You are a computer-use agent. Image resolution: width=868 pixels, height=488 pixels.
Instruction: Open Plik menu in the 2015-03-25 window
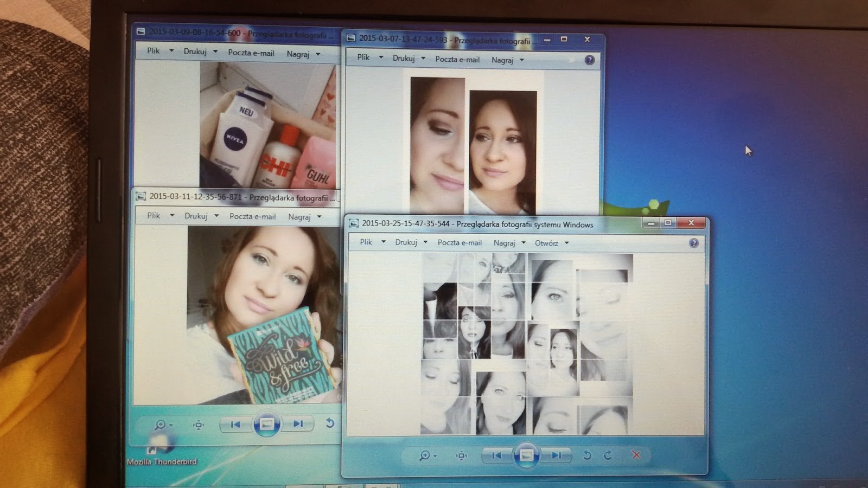point(366,242)
